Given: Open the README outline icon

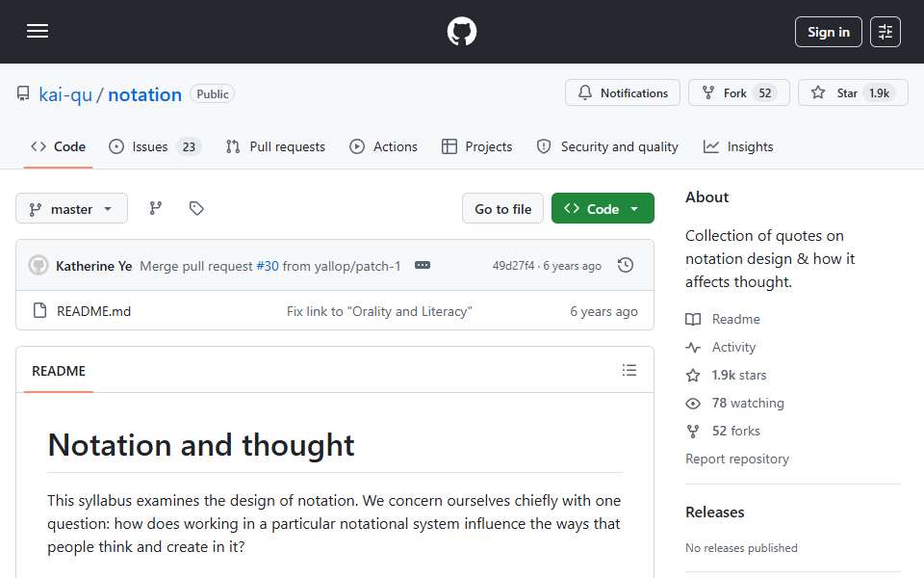Looking at the screenshot, I should tap(629, 370).
